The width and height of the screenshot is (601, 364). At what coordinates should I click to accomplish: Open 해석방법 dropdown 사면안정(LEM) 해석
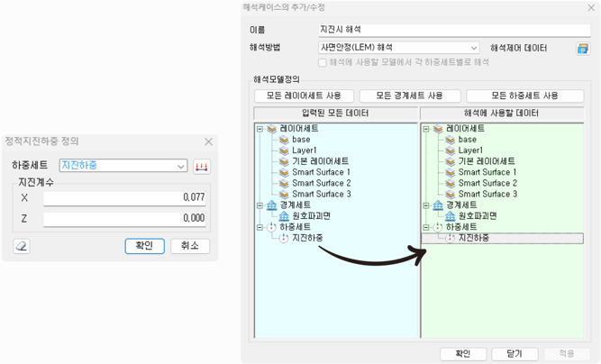coord(398,48)
